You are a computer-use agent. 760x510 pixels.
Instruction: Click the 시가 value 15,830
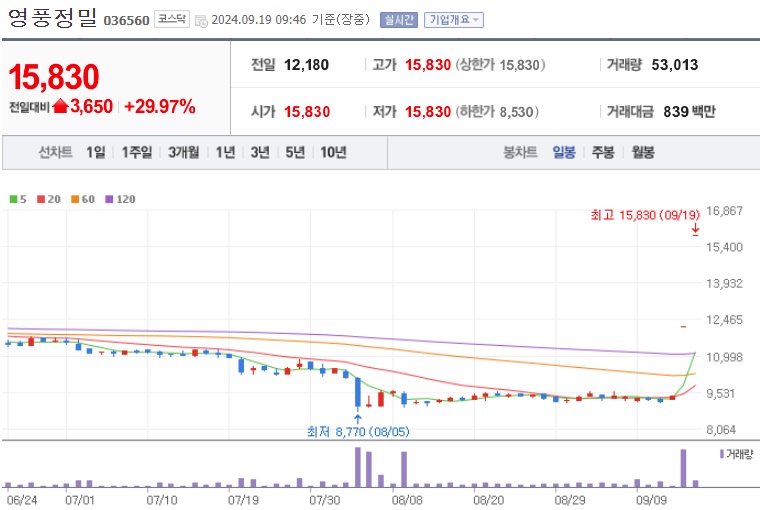click(x=307, y=112)
